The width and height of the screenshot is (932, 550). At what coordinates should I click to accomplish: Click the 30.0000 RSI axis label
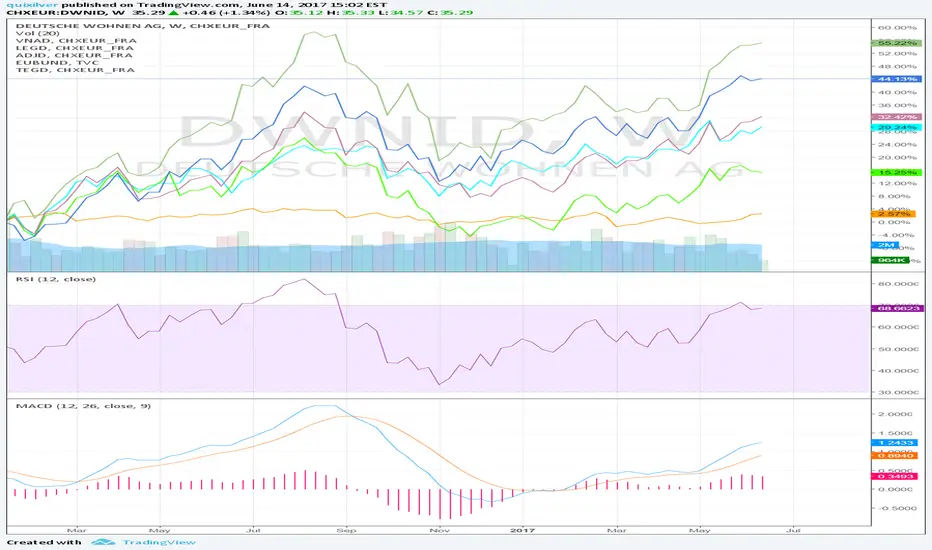tap(898, 392)
